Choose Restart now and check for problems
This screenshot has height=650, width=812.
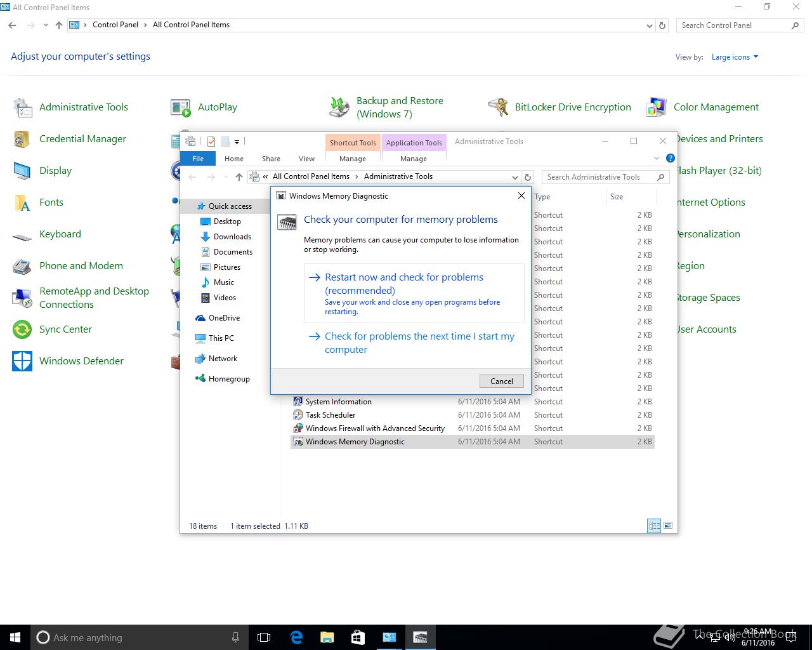click(x=414, y=293)
